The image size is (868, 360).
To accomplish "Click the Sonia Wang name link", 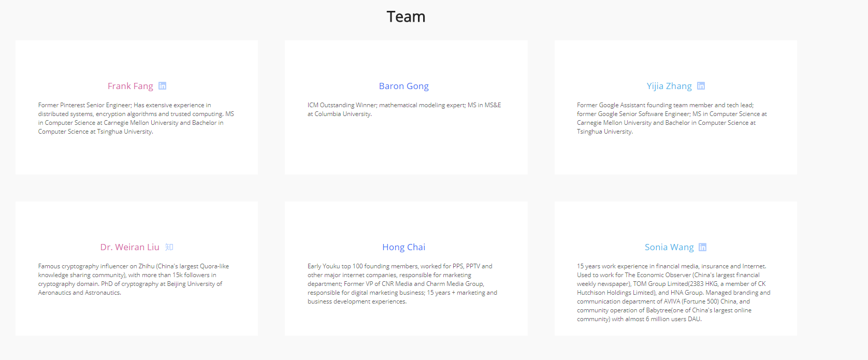I will coord(669,247).
